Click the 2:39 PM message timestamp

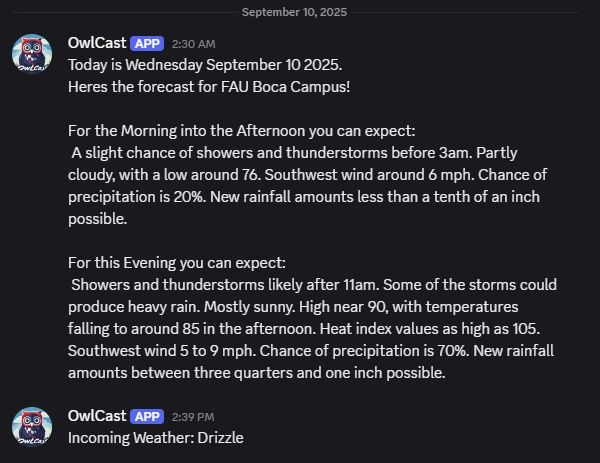[x=193, y=418]
